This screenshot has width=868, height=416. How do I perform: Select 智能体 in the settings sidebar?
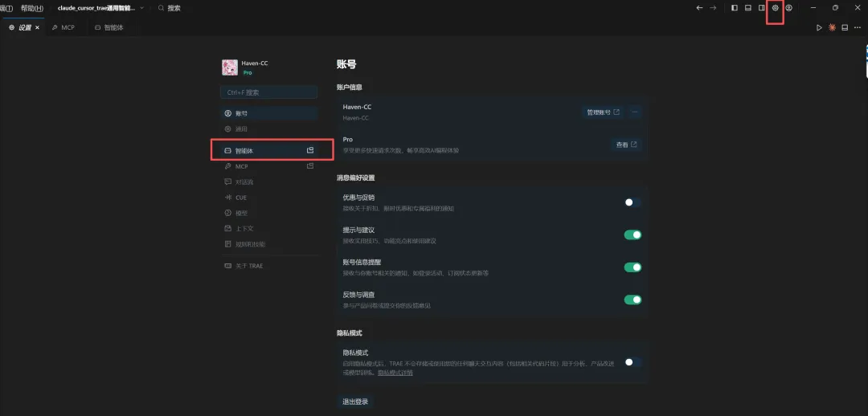[x=268, y=150]
